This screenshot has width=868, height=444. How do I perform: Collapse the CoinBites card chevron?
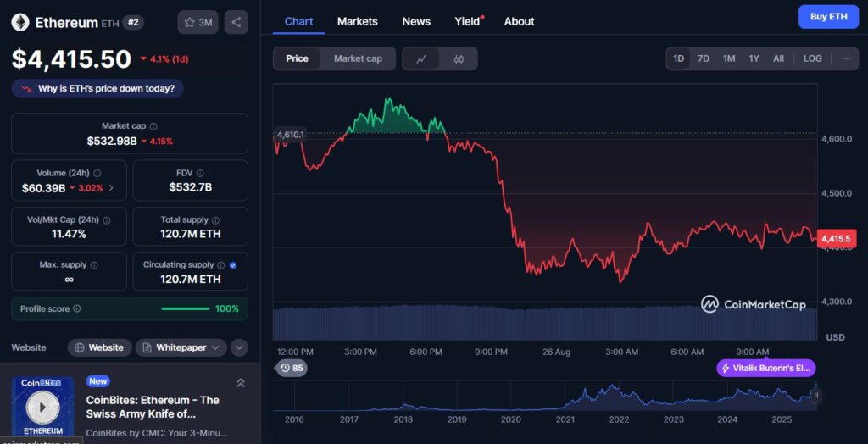point(241,382)
